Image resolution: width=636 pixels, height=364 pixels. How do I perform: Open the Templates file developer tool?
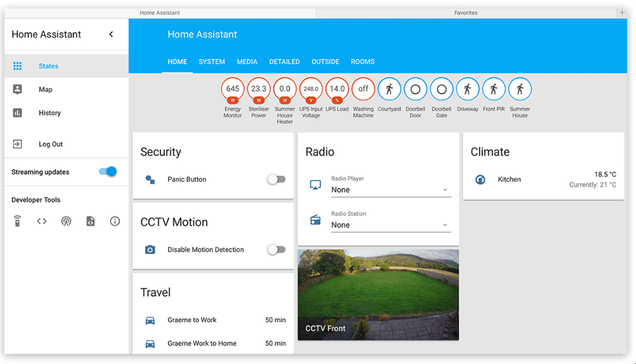pos(90,221)
